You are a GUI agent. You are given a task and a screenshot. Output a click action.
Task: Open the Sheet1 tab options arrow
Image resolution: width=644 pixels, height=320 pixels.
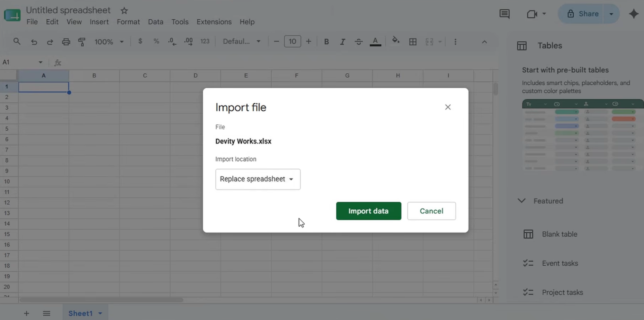pyautogui.click(x=100, y=313)
